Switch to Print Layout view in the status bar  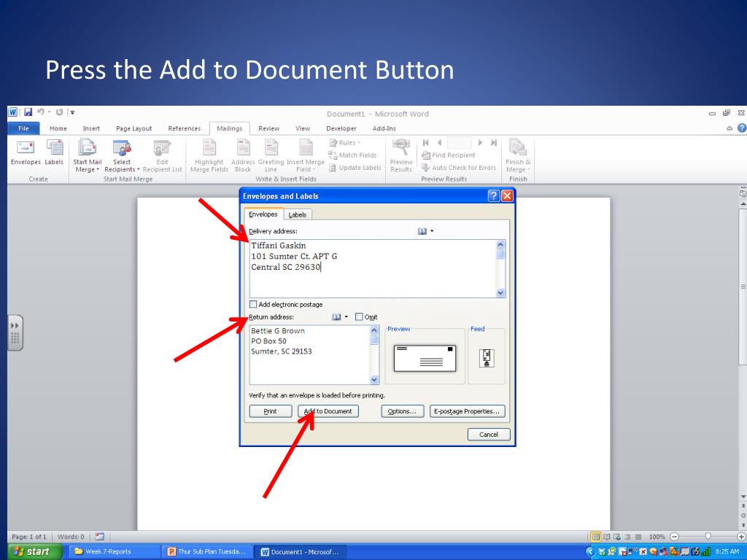click(x=595, y=537)
